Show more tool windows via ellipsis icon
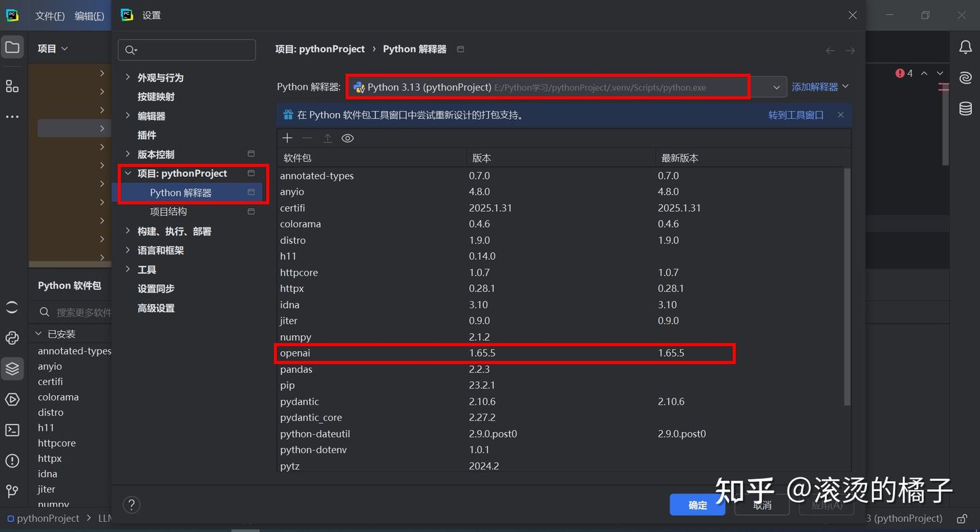Viewport: 980px width, 532px height. 12,117
